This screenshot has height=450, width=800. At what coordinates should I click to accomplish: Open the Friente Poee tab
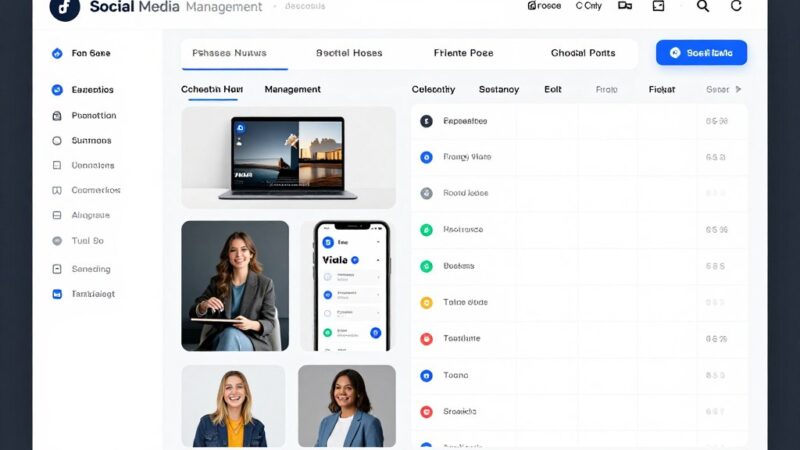[463, 53]
